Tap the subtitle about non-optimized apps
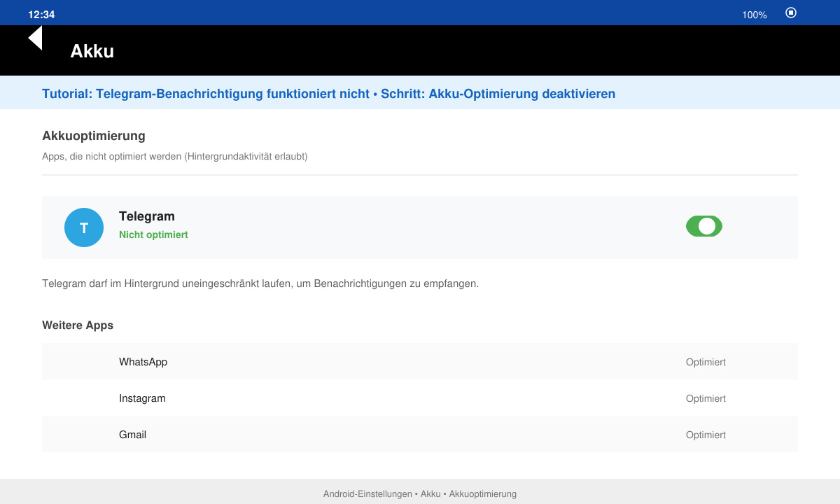Screen dimensions: 840x504 click(175, 157)
